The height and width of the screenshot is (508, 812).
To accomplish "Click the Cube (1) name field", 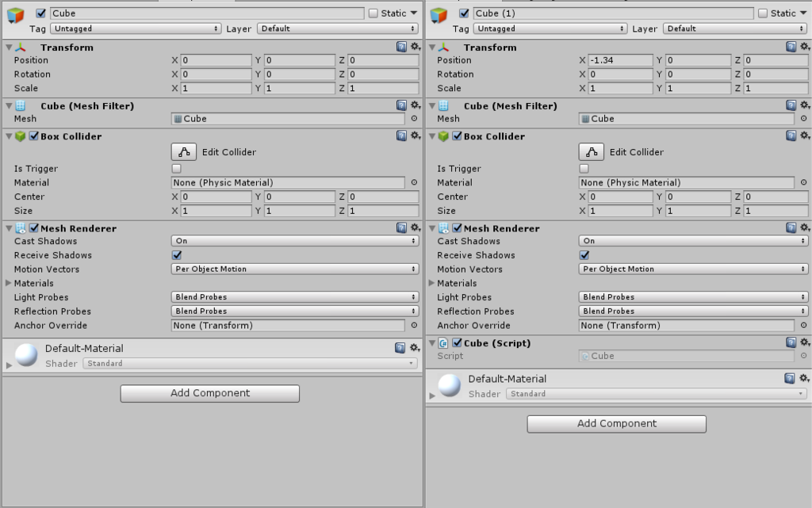I will click(613, 13).
